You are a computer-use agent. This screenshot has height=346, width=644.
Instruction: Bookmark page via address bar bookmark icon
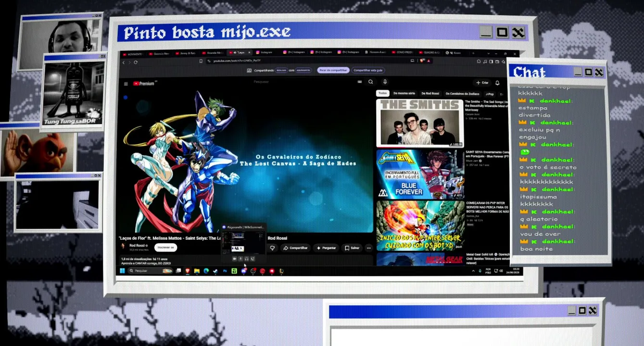pos(201,61)
